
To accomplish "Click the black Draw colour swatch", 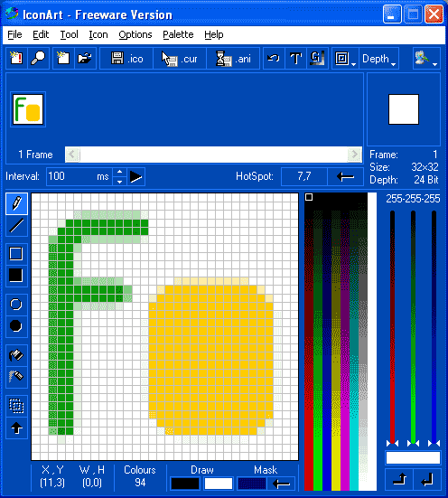I will pos(185,484).
